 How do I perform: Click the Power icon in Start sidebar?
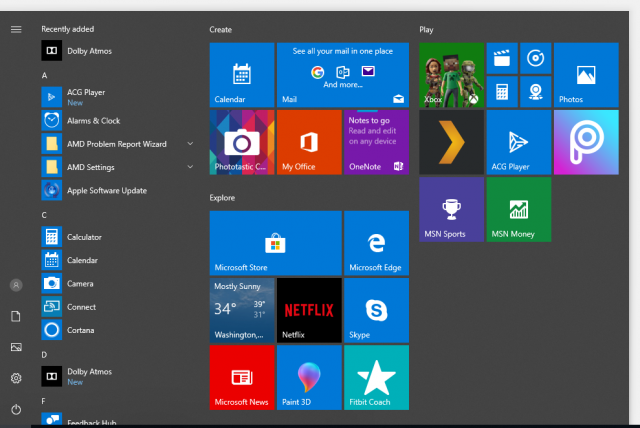click(16, 409)
